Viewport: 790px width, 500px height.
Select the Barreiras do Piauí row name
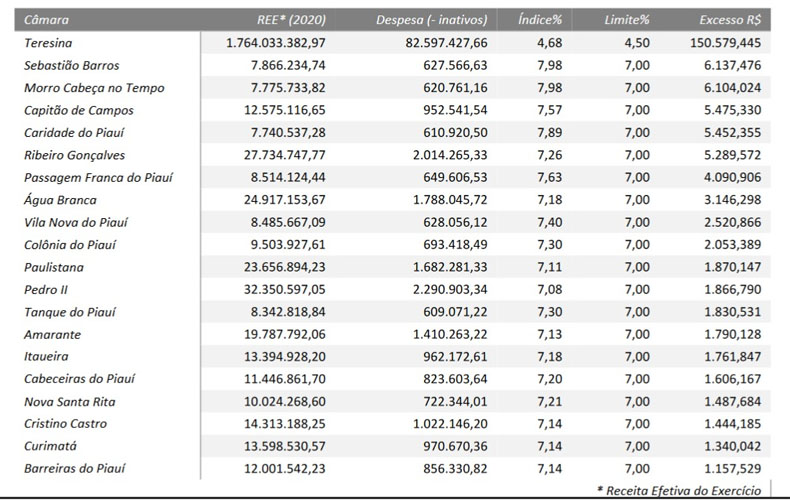click(x=75, y=468)
